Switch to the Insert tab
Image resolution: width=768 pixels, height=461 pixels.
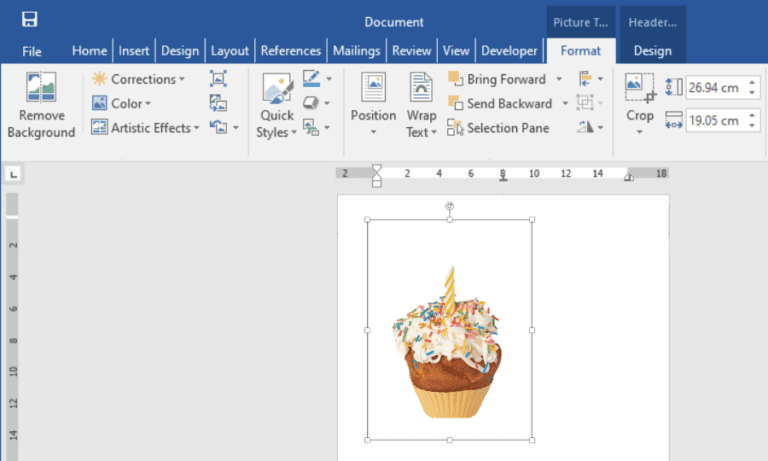tap(134, 51)
